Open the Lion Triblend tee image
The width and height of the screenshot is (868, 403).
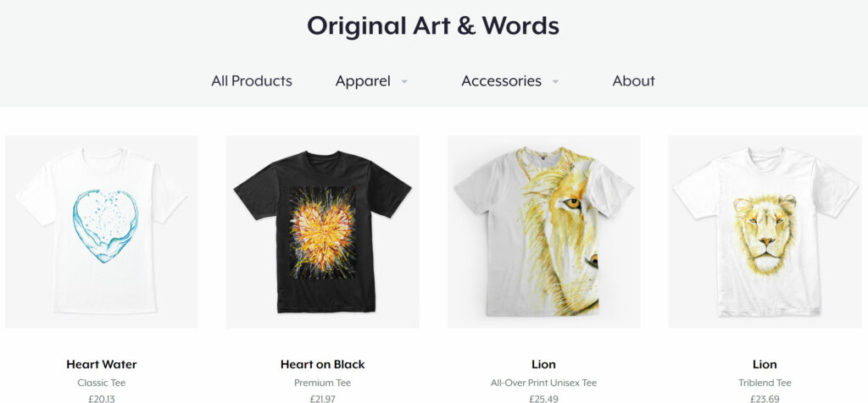point(765,232)
